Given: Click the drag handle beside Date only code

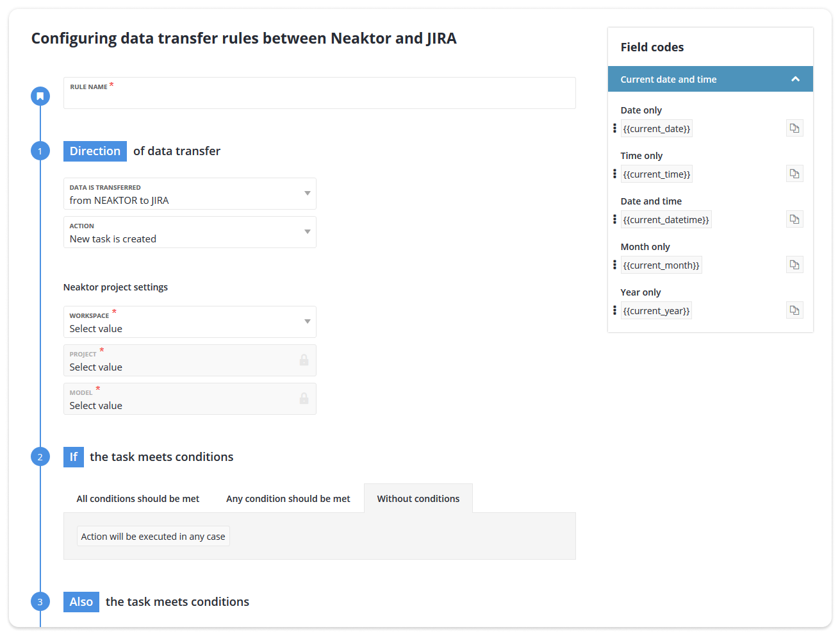Looking at the screenshot, I should coord(614,128).
